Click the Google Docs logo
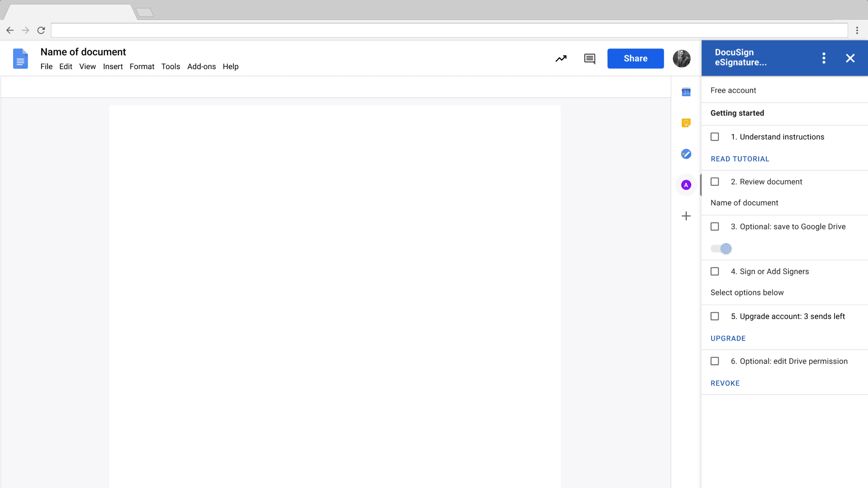868x488 pixels. click(20, 59)
